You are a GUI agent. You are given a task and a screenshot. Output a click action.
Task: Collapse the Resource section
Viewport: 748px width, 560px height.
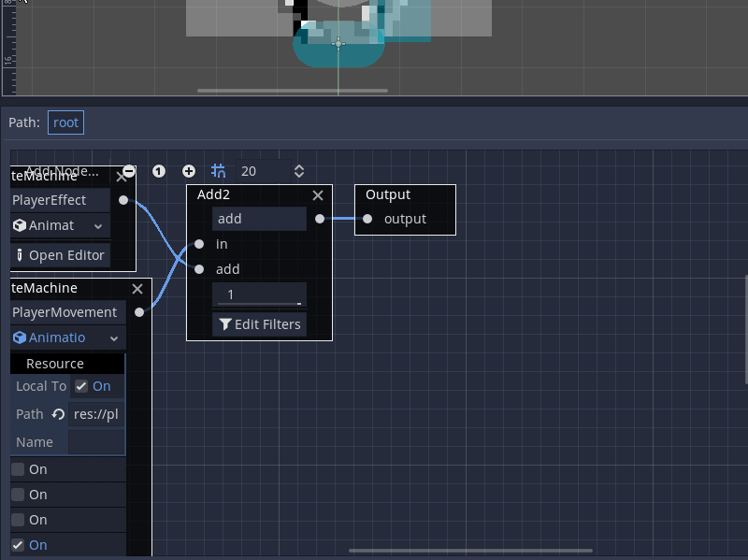tap(54, 363)
